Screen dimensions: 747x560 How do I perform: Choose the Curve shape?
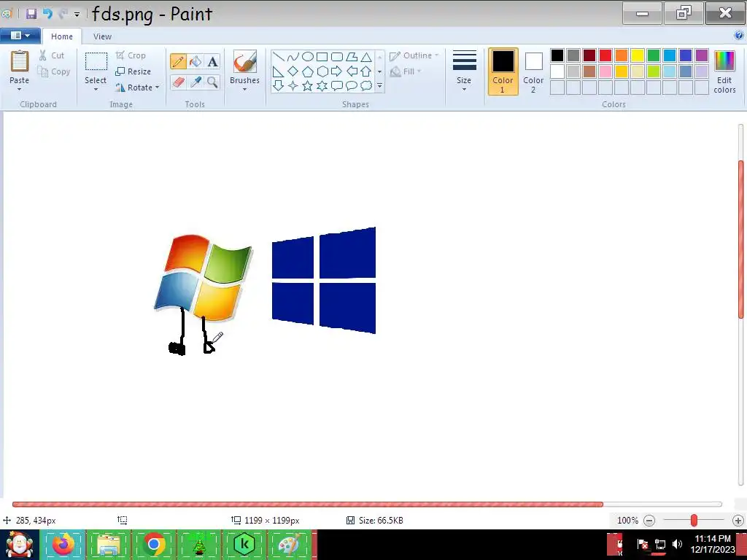pyautogui.click(x=293, y=57)
